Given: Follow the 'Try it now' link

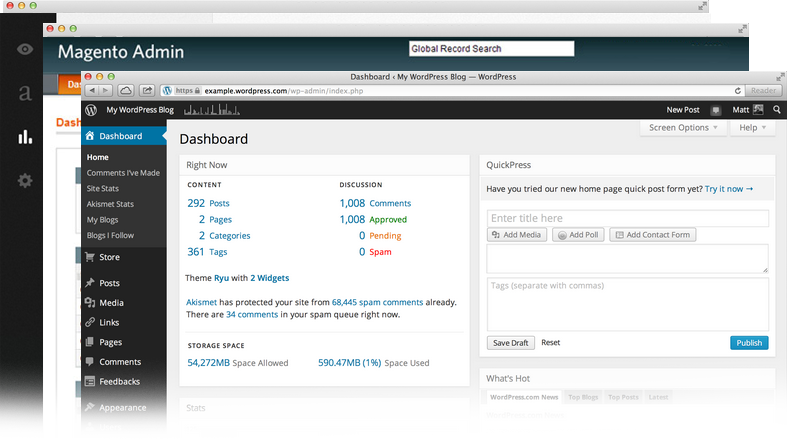Looking at the screenshot, I should pos(729,189).
